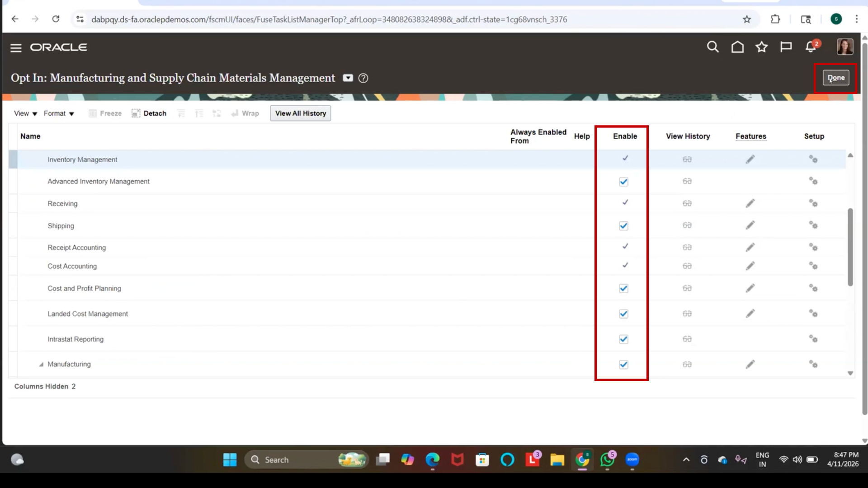View history glasses for Inventory Management
The image size is (868, 488).
[687, 160]
